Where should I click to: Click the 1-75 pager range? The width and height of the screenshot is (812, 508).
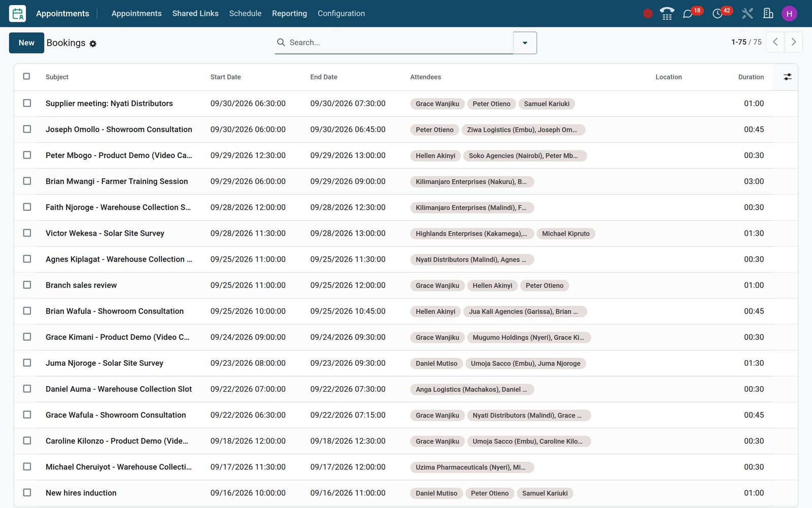coord(738,42)
